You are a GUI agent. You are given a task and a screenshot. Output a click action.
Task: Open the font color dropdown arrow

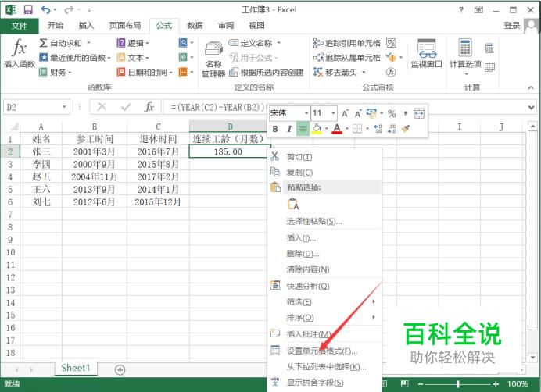click(347, 129)
